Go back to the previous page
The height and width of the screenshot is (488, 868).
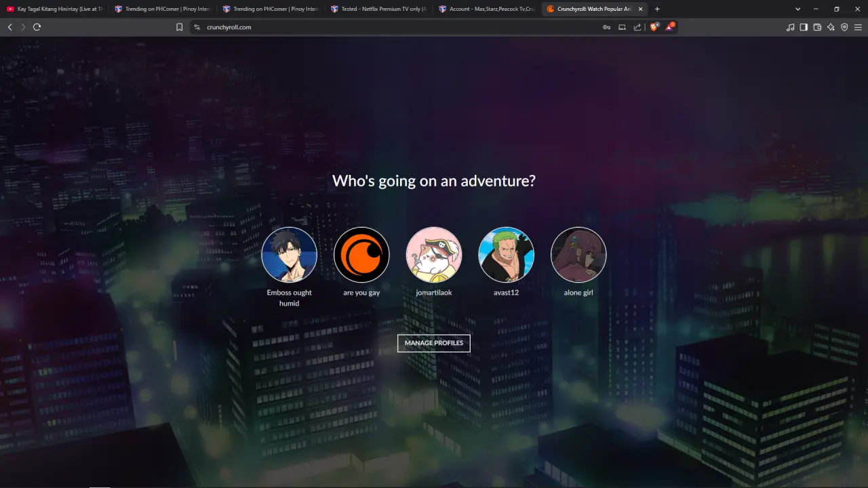[x=9, y=27]
